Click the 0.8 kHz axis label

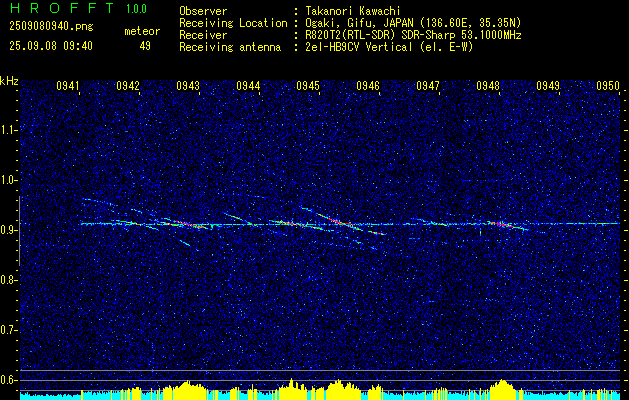click(9, 280)
